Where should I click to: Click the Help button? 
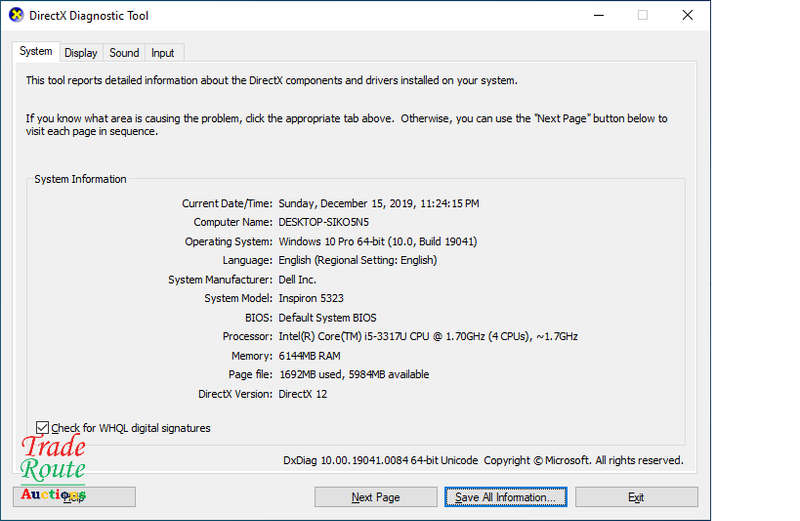[x=74, y=497]
